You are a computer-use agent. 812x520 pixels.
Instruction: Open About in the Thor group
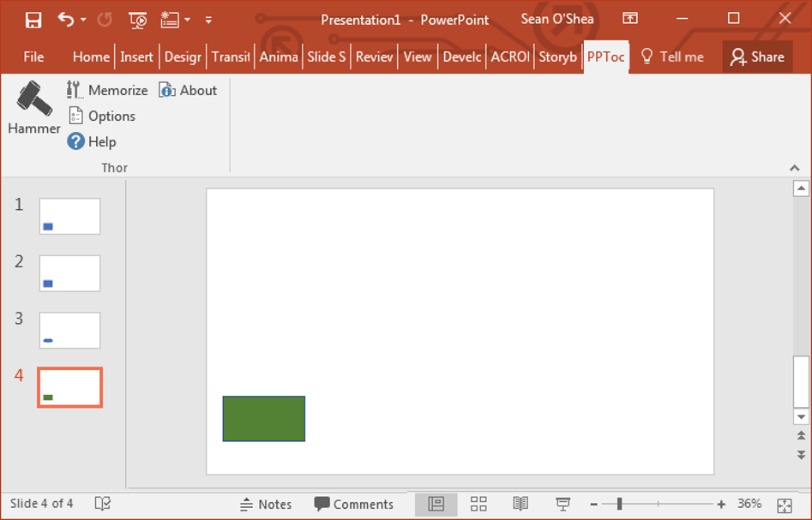click(188, 90)
